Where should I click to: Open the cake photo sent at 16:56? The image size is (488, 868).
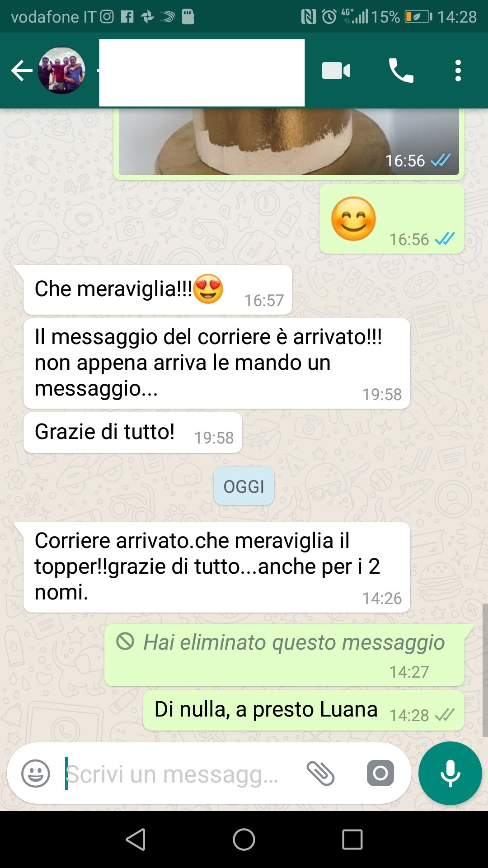pyautogui.click(x=289, y=142)
